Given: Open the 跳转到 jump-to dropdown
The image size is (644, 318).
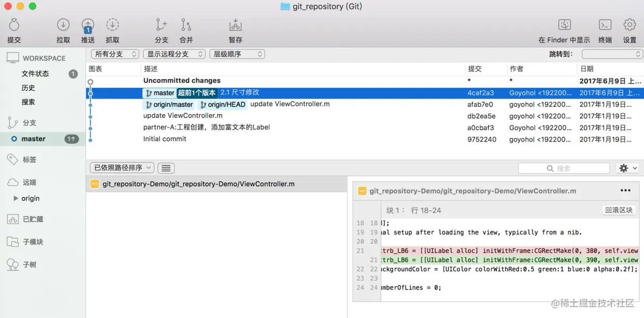Looking at the screenshot, I should pyautogui.click(x=612, y=54).
